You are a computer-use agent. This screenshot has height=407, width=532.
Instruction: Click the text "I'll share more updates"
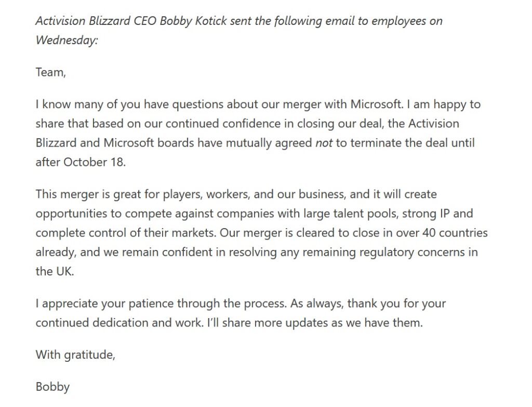point(245,322)
